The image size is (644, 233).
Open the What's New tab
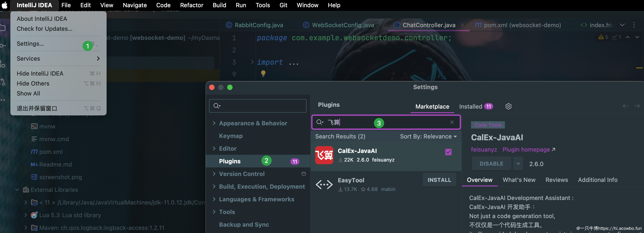click(x=519, y=180)
